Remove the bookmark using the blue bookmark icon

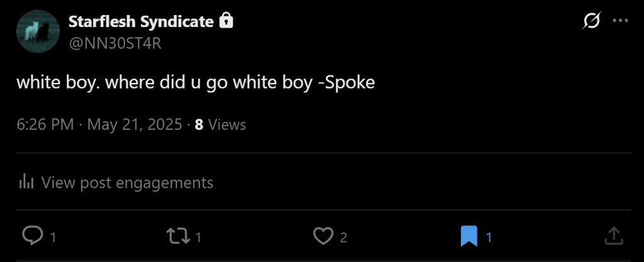(x=469, y=236)
